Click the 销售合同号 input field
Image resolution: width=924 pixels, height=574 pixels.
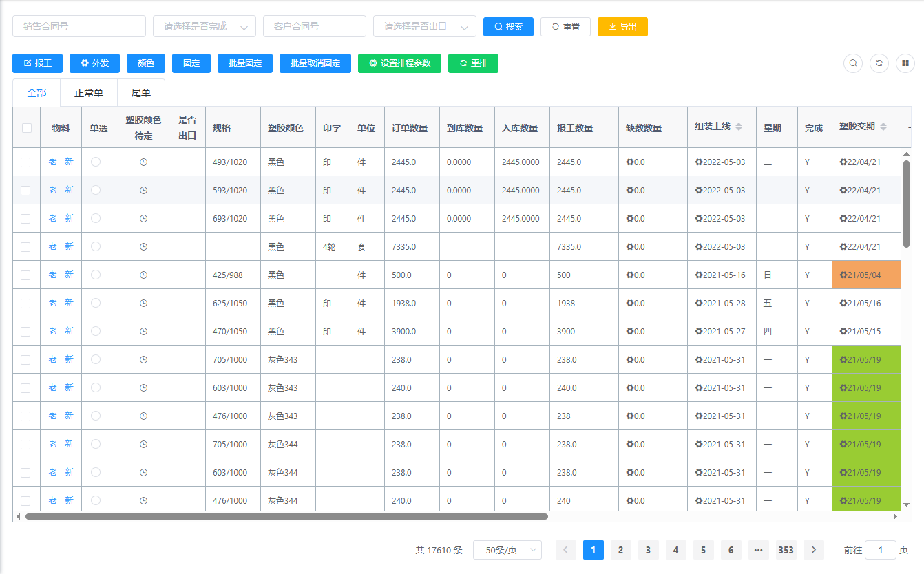(x=79, y=27)
